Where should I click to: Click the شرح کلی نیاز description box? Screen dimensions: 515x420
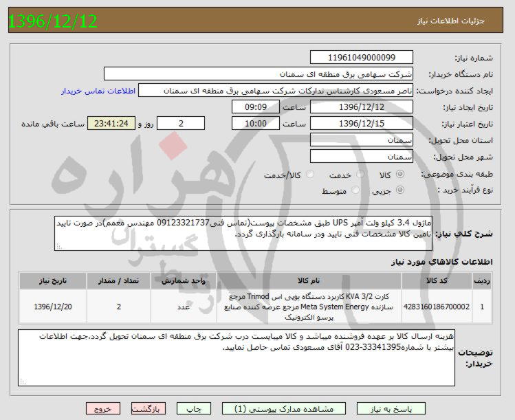(243, 234)
